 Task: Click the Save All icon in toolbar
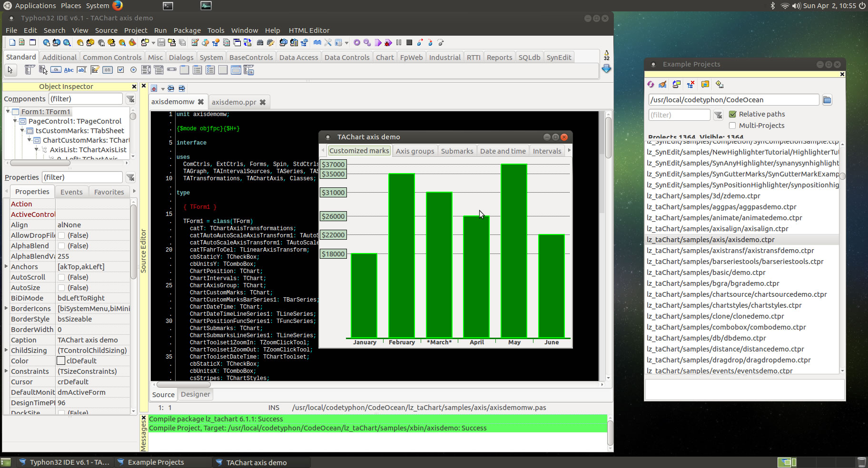pyautogui.click(x=182, y=43)
